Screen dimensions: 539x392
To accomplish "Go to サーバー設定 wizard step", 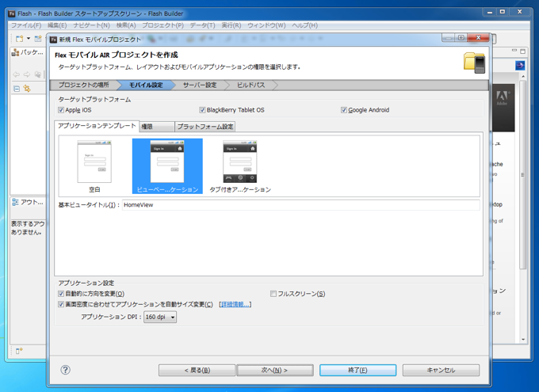I will point(200,85).
